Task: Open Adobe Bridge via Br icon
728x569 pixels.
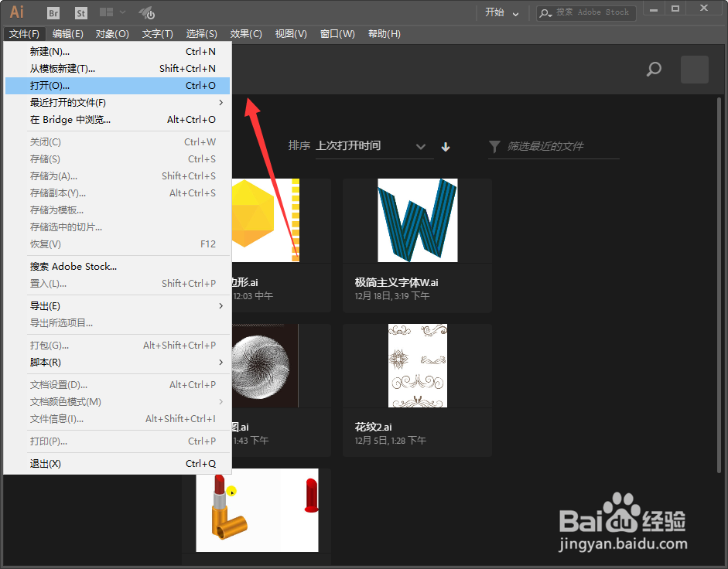Action: click(x=53, y=13)
